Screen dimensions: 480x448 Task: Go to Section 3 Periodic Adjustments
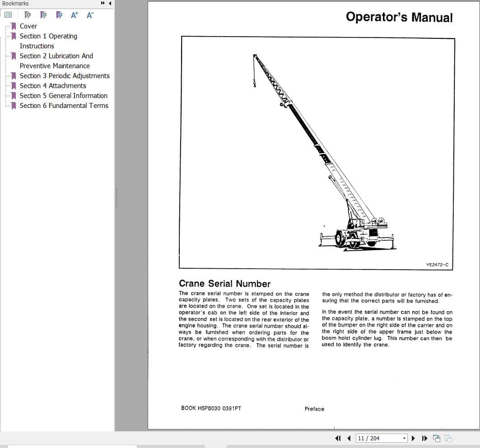click(65, 76)
